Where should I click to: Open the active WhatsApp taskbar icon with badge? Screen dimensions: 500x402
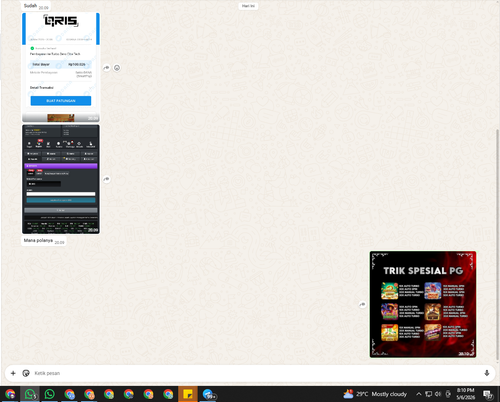tap(30, 394)
